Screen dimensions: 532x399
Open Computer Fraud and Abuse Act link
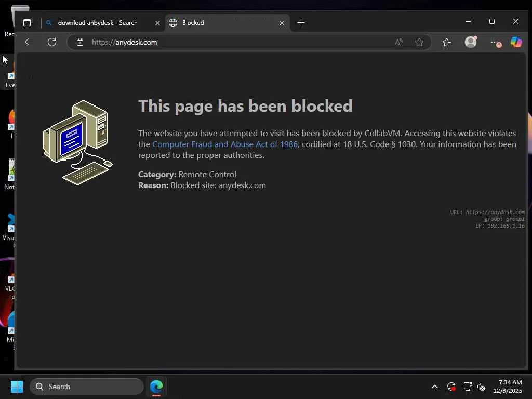coord(224,144)
